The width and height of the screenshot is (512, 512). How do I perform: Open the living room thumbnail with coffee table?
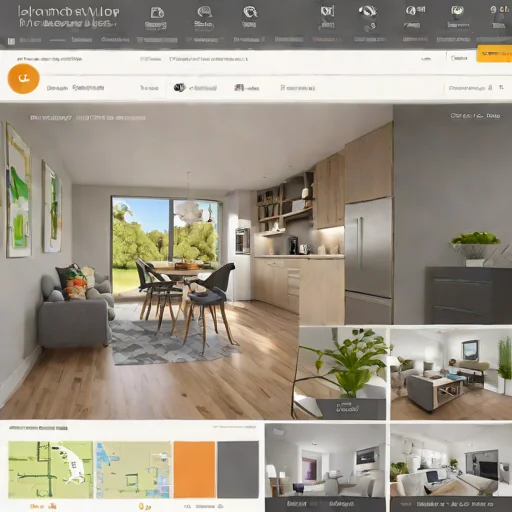451,374
